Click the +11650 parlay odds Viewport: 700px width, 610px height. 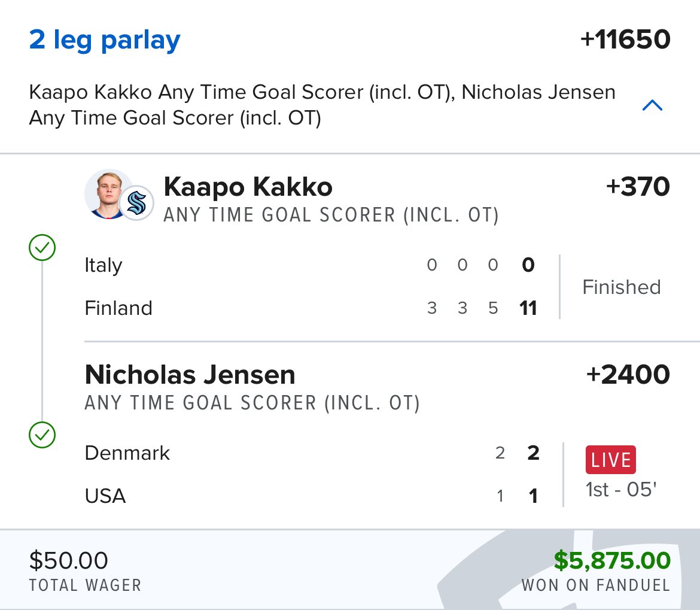625,40
